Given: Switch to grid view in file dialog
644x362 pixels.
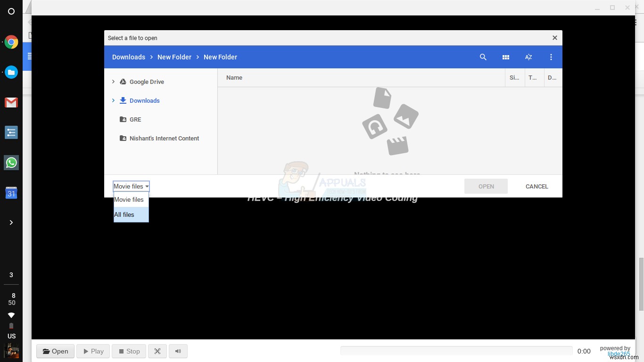Looking at the screenshot, I should (505, 57).
